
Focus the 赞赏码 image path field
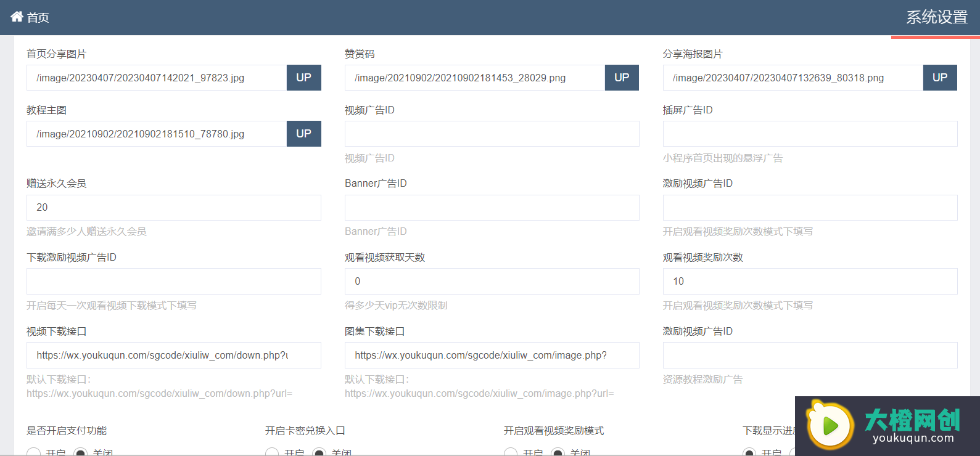point(475,78)
